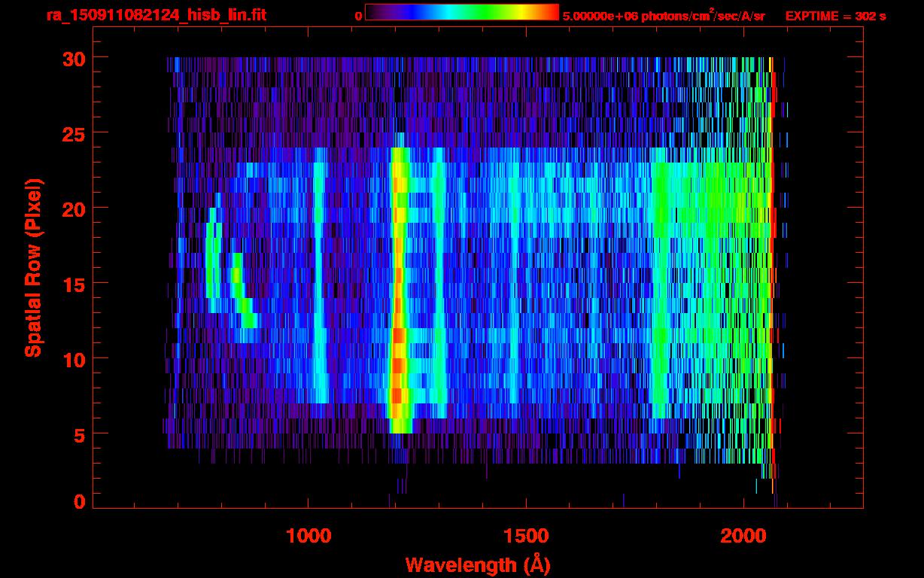Click the spatial row 30 tick label
The image size is (924, 578).
coord(73,58)
